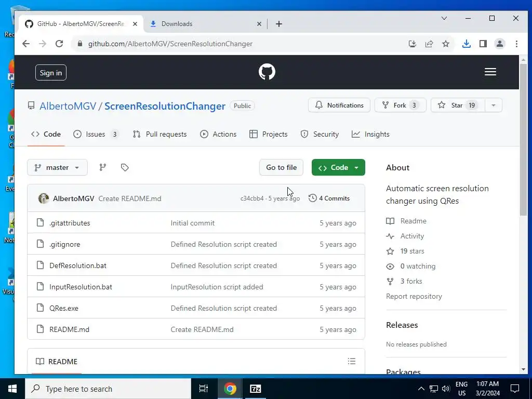Open the QRes.exe file
The width and height of the screenshot is (532, 399).
point(64,308)
